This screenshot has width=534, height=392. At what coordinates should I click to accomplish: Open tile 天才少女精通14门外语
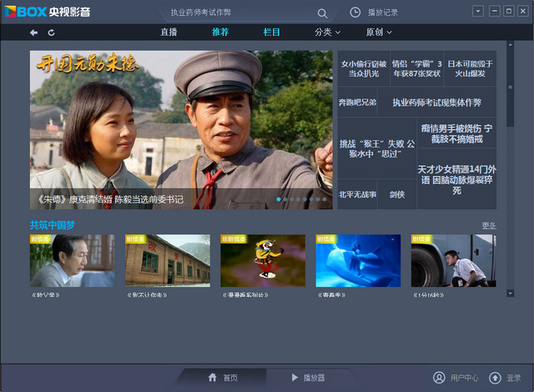pos(456,179)
